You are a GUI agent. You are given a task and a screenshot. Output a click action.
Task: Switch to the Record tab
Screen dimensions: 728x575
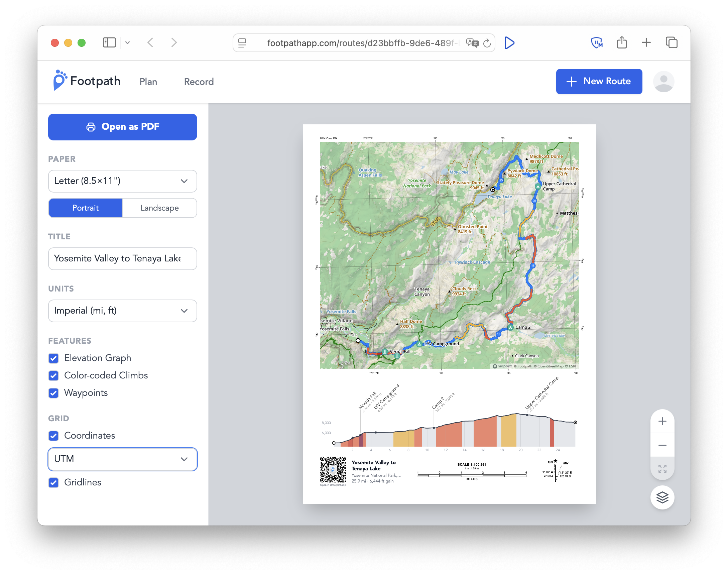pyautogui.click(x=199, y=82)
